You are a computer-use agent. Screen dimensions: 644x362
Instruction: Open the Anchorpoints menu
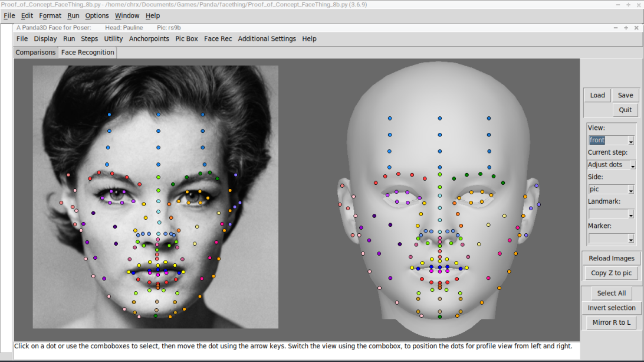coord(149,38)
